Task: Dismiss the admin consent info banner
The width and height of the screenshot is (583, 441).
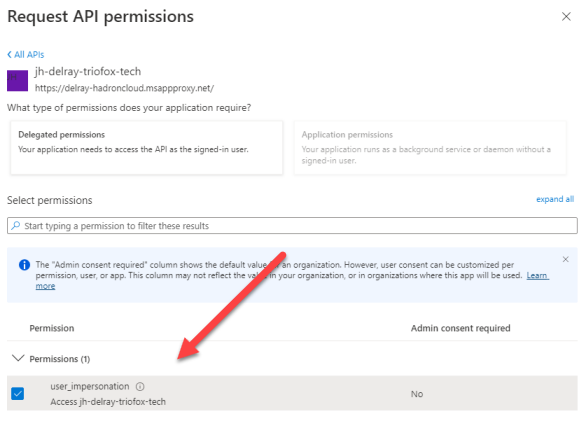Action: 566,259
